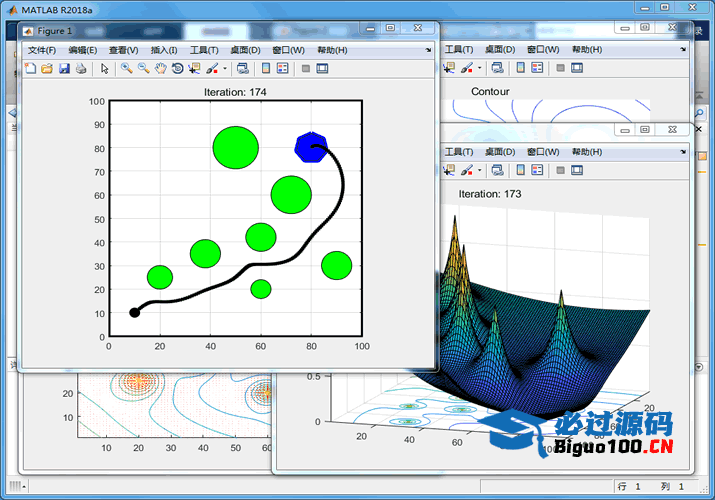Open 桌面(D) menu in Iteration 173 window
Screen dimensions: 715x500
coord(500,152)
